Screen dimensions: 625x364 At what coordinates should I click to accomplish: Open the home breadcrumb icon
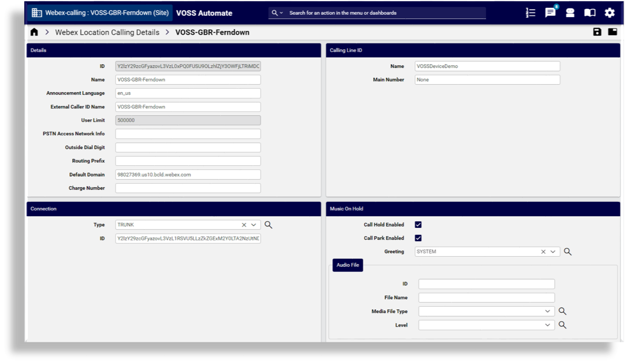click(34, 32)
